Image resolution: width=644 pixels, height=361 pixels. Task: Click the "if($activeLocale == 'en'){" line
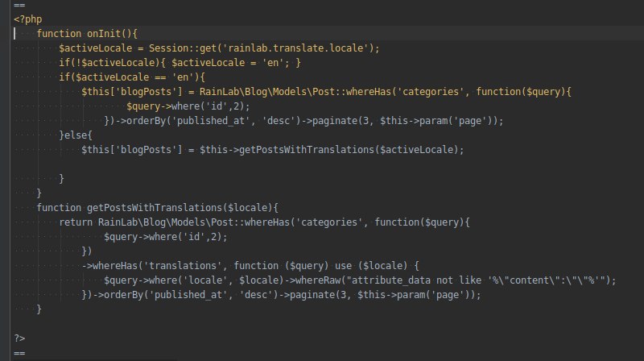point(132,77)
